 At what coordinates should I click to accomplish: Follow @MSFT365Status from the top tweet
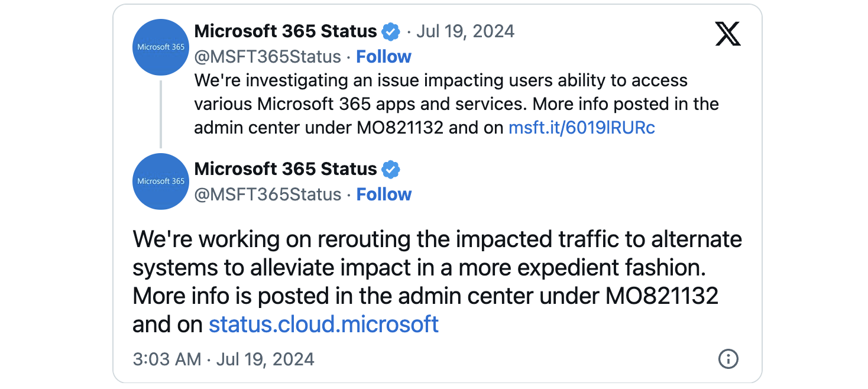click(384, 57)
